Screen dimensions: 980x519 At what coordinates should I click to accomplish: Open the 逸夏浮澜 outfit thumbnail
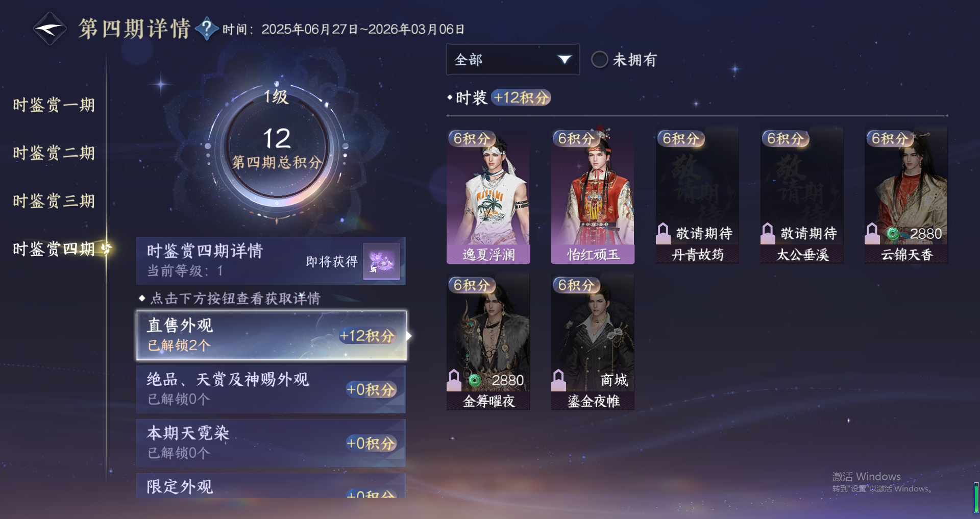point(488,195)
